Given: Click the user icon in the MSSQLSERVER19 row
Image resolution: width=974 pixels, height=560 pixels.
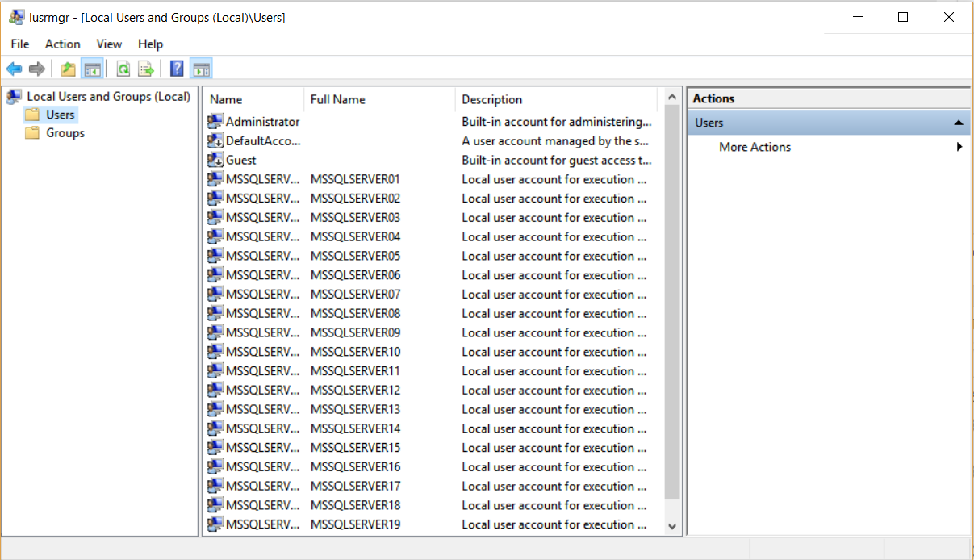Looking at the screenshot, I should (x=215, y=524).
